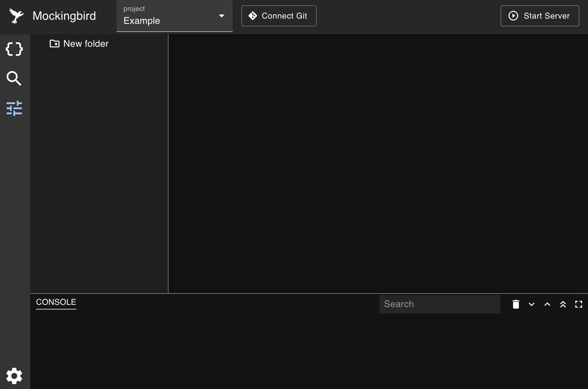The width and height of the screenshot is (588, 389).
Task: Start the server
Action: point(539,16)
